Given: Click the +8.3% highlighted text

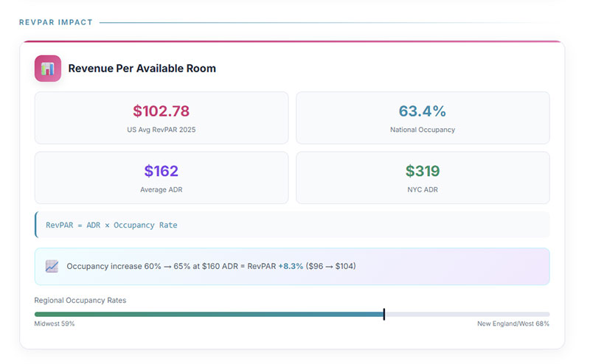Looking at the screenshot, I should click(x=291, y=266).
